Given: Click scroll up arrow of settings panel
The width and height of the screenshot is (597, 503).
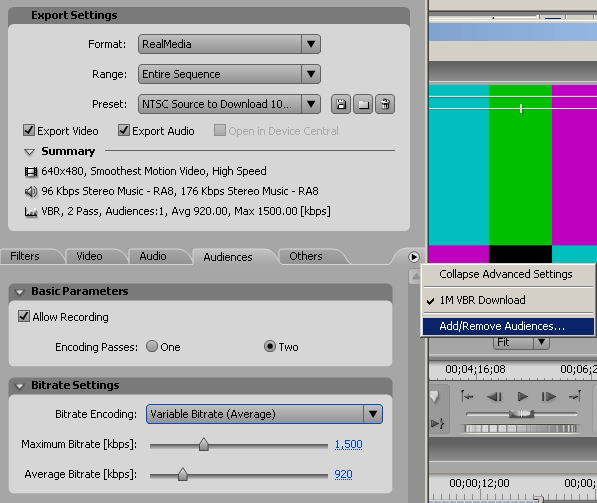Looking at the screenshot, I should [x=415, y=276].
